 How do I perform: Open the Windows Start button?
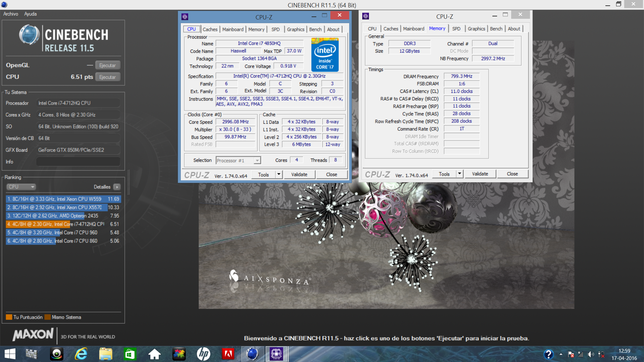point(10,354)
